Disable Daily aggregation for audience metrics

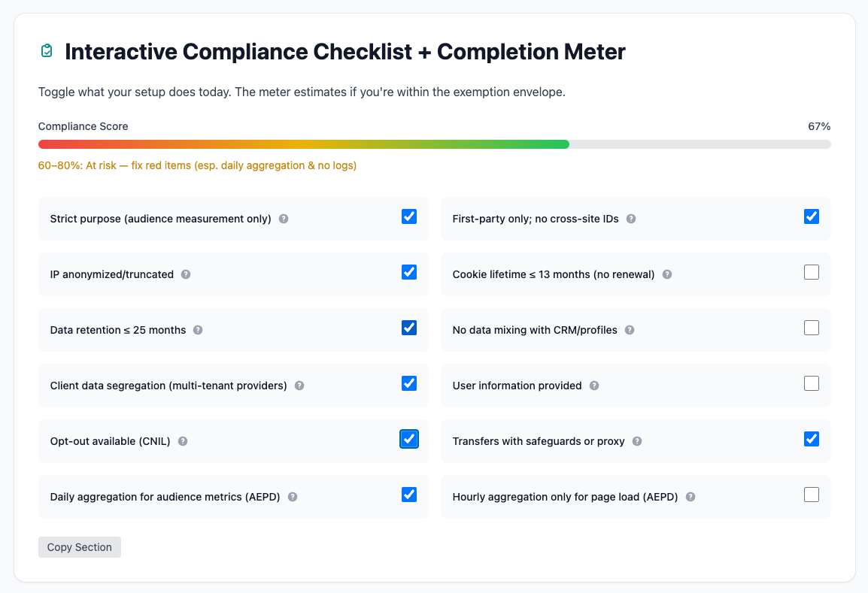coord(408,494)
